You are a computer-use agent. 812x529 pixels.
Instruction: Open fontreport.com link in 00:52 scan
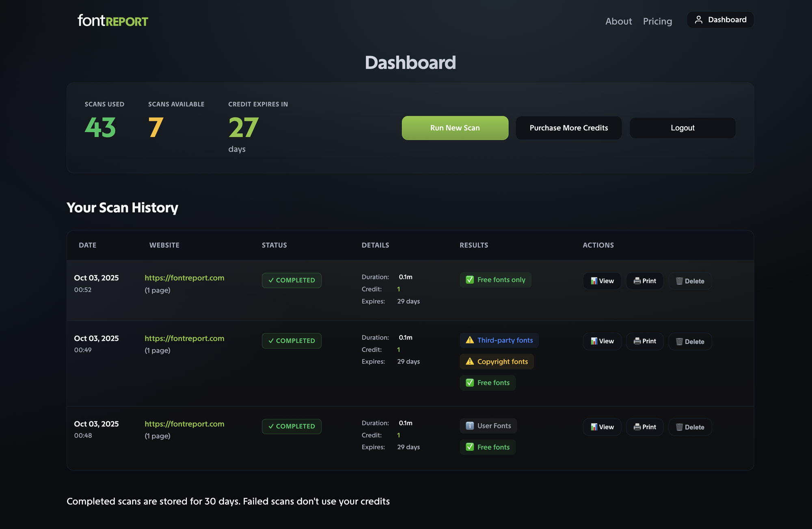pyautogui.click(x=184, y=278)
